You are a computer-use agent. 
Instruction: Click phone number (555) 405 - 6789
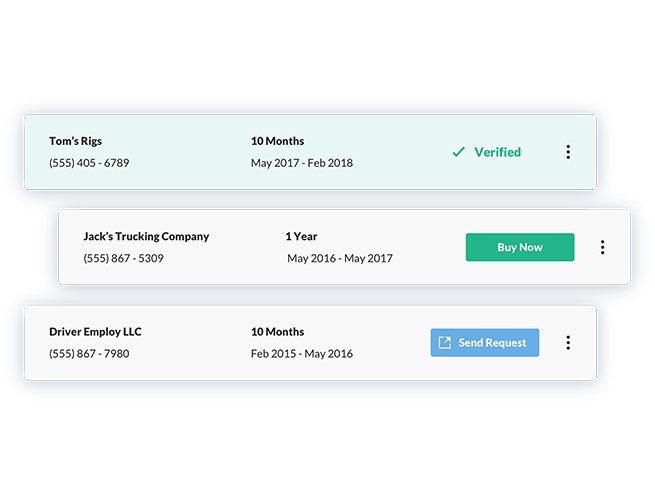click(89, 163)
